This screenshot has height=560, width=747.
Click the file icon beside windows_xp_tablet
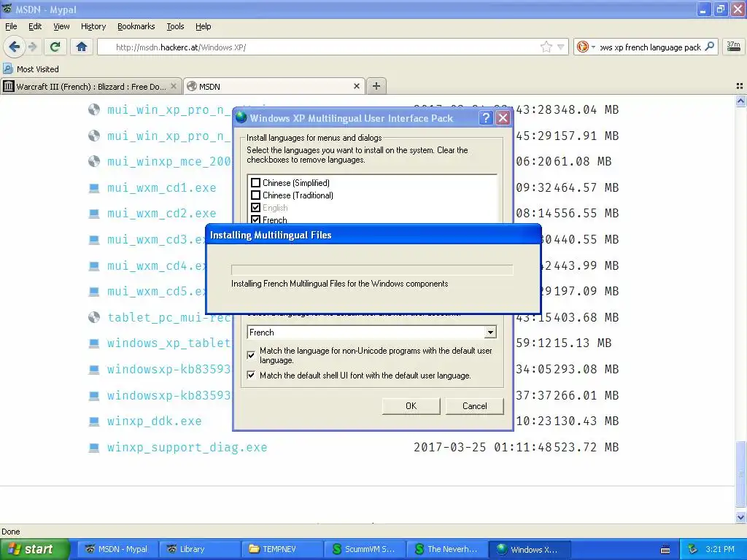coord(94,343)
